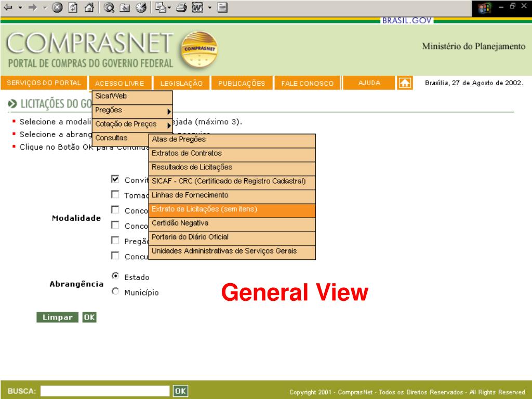Check the Pregão modality checkbox

(x=115, y=240)
